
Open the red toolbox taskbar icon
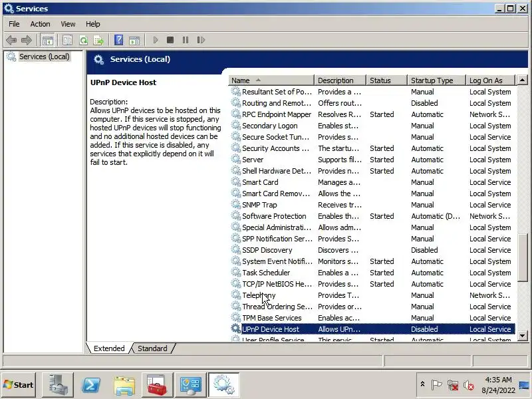click(157, 385)
